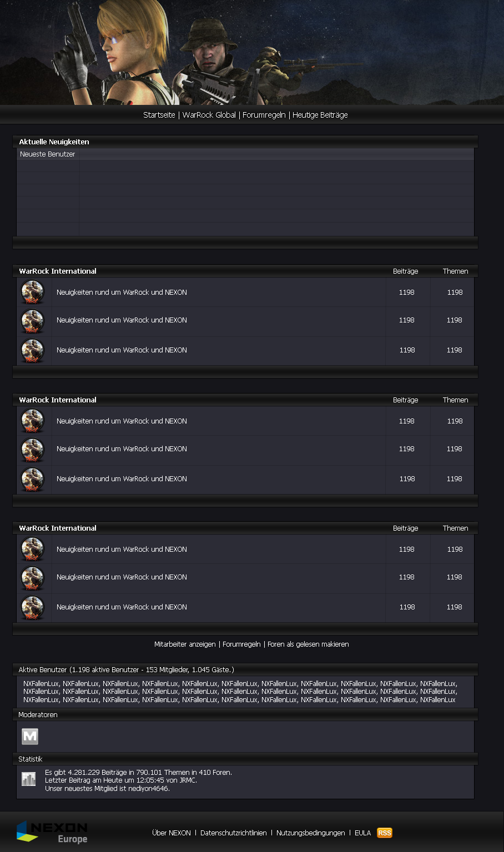Open WarRock Global navigation link
The width and height of the screenshot is (504, 852).
pyautogui.click(x=209, y=115)
